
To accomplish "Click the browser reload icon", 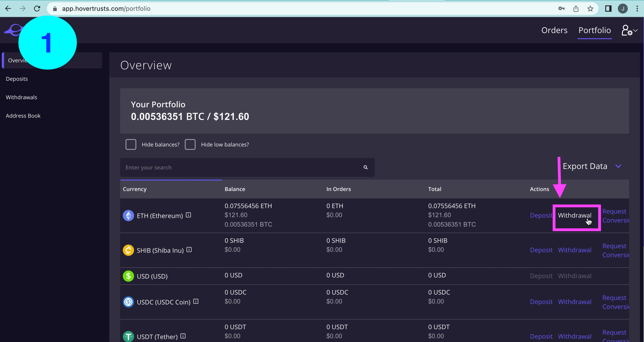I will pos(37,9).
